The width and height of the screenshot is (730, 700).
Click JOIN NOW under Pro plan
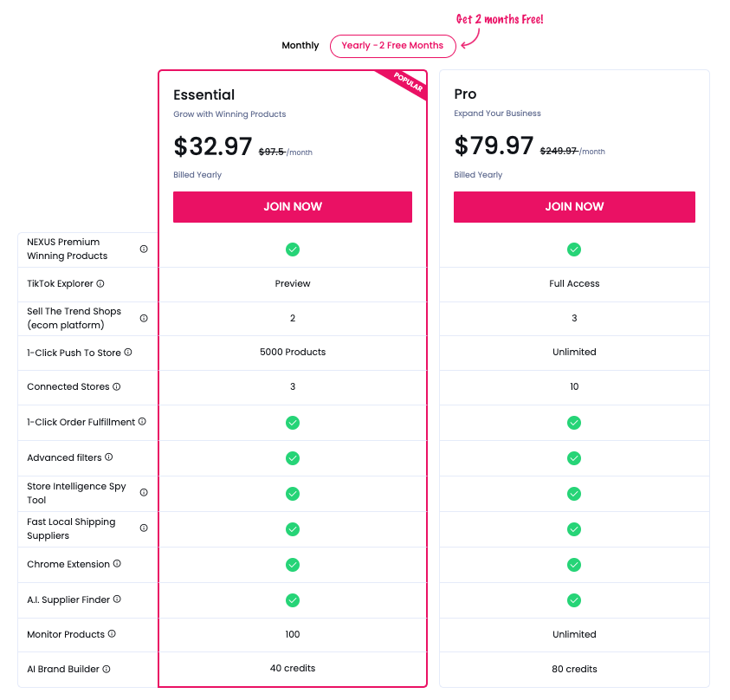click(x=574, y=207)
